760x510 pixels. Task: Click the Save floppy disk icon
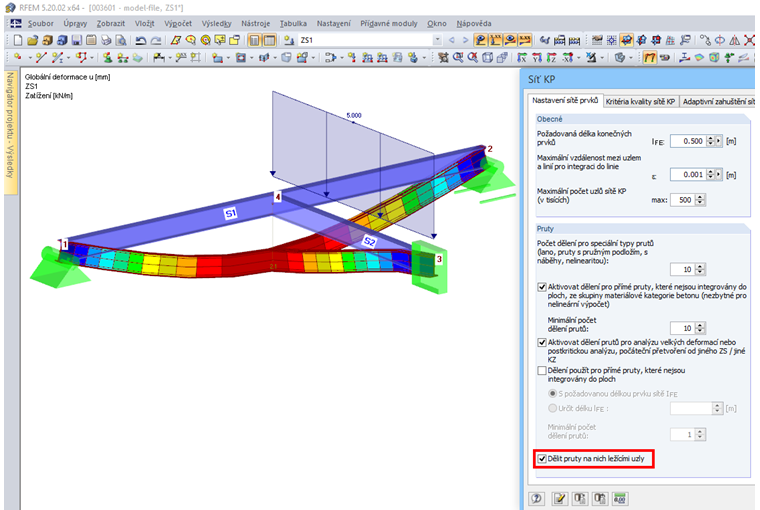click(x=76, y=40)
